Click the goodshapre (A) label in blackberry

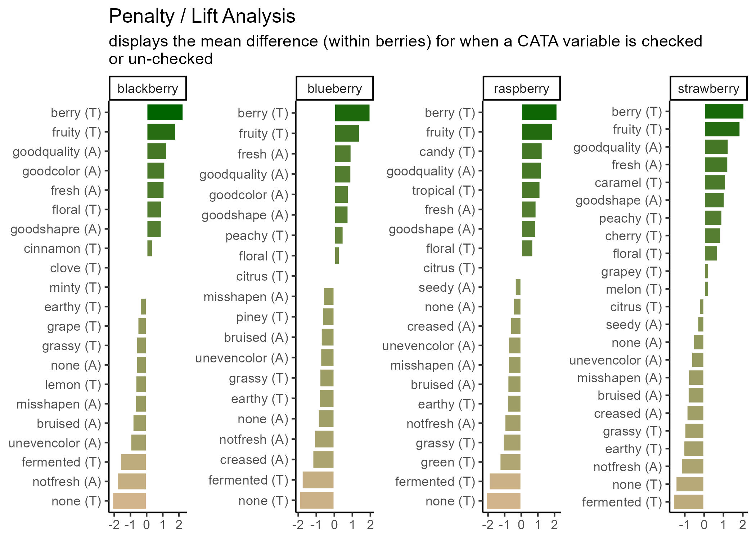56,229
